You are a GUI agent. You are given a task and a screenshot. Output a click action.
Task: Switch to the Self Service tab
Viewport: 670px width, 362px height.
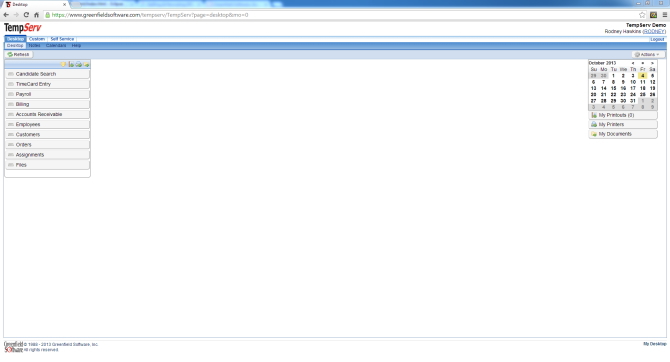(x=62, y=39)
